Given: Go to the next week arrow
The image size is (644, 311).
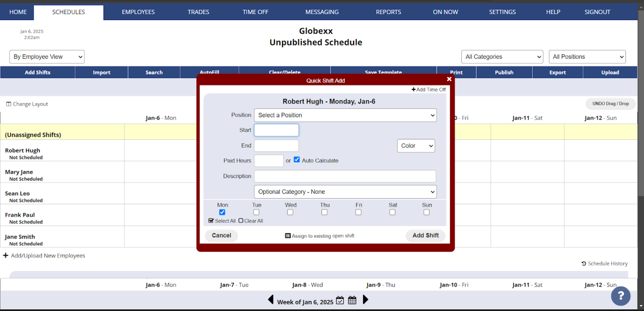Looking at the screenshot, I should [x=366, y=300].
